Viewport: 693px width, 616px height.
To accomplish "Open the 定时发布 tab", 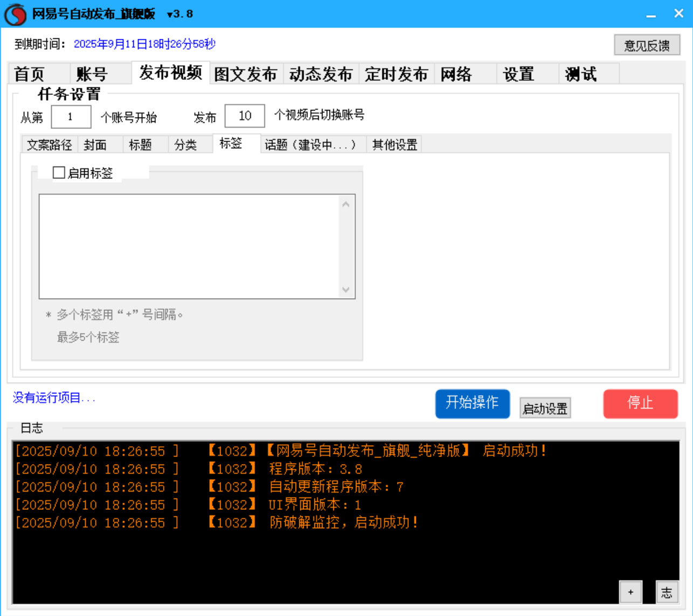I will point(397,74).
